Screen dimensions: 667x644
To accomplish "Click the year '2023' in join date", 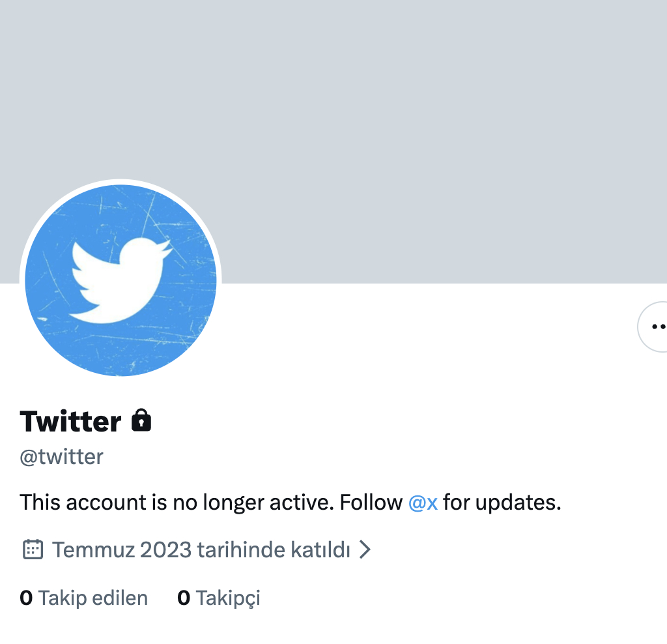I will pyautogui.click(x=165, y=549).
